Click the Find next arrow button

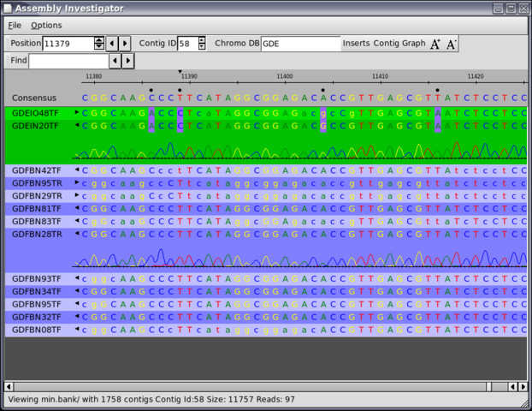(x=128, y=61)
